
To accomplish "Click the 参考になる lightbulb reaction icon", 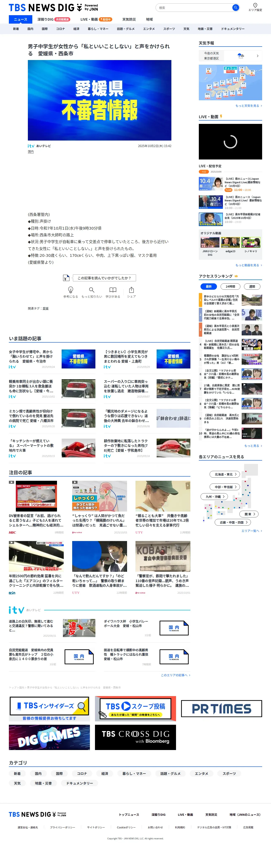I will coord(70,290).
